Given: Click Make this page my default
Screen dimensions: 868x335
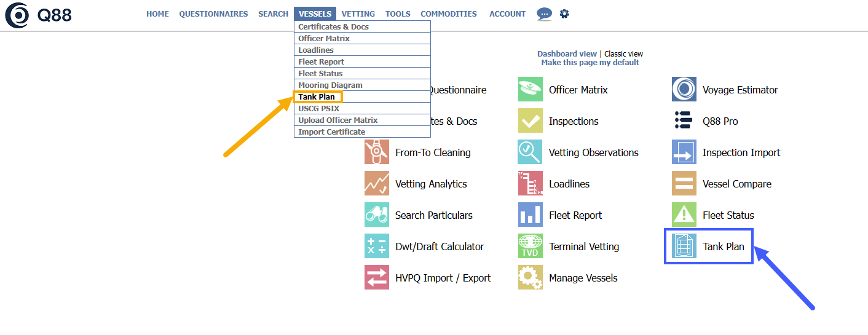Looking at the screenshot, I should 590,63.
